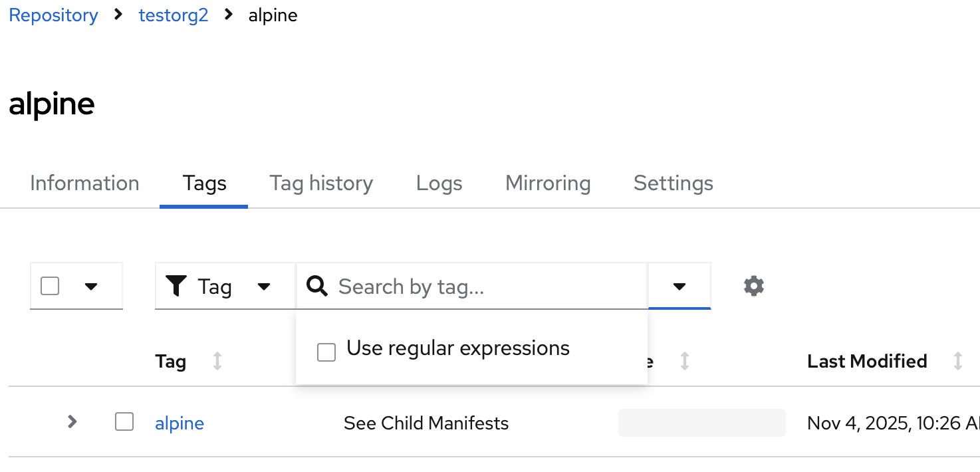Sort by Last Modified column icon
The height and width of the screenshot is (472, 980).
tap(957, 362)
